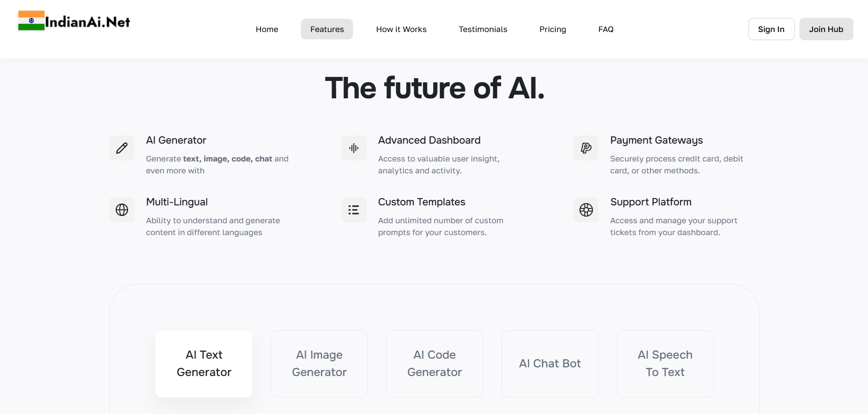This screenshot has width=868, height=414.
Task: Open the Home menu item
Action: pos(267,29)
